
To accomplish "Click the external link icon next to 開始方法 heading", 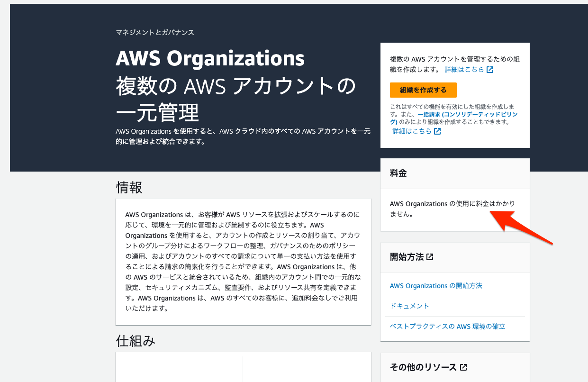I will pyautogui.click(x=430, y=257).
